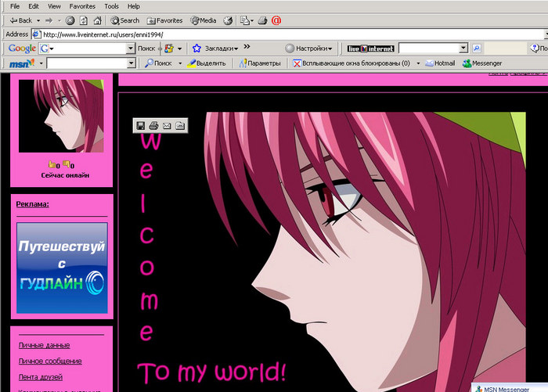548x392 pixels.
Task: Open the Favorites menu
Action: pyautogui.click(x=82, y=6)
